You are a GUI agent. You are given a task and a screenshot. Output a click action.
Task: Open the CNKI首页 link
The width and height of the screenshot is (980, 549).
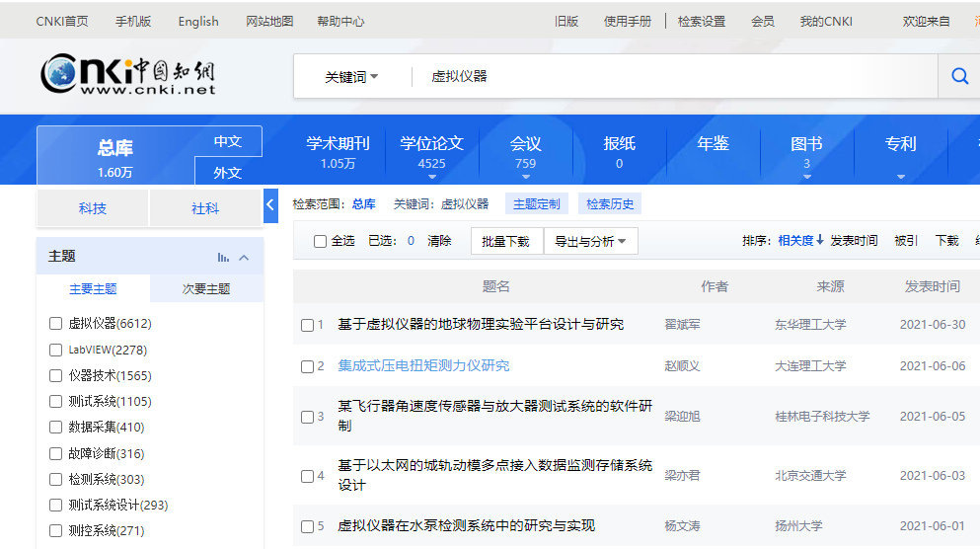click(62, 22)
